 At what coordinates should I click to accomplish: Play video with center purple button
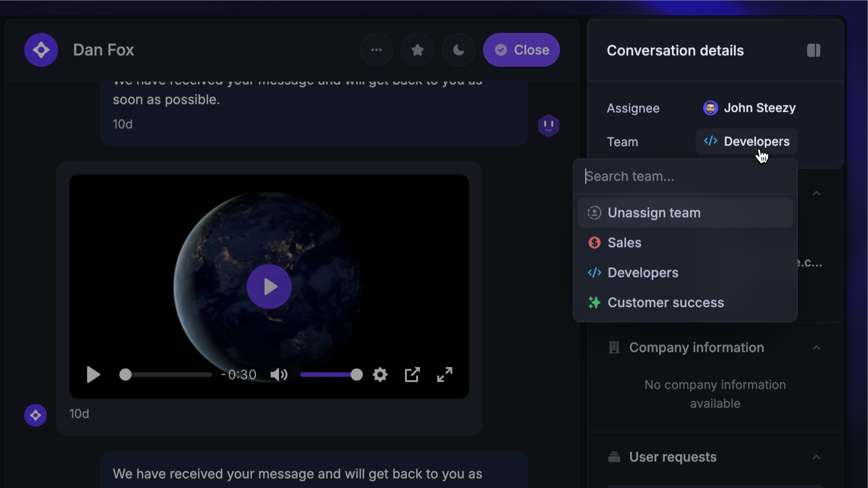[269, 287]
